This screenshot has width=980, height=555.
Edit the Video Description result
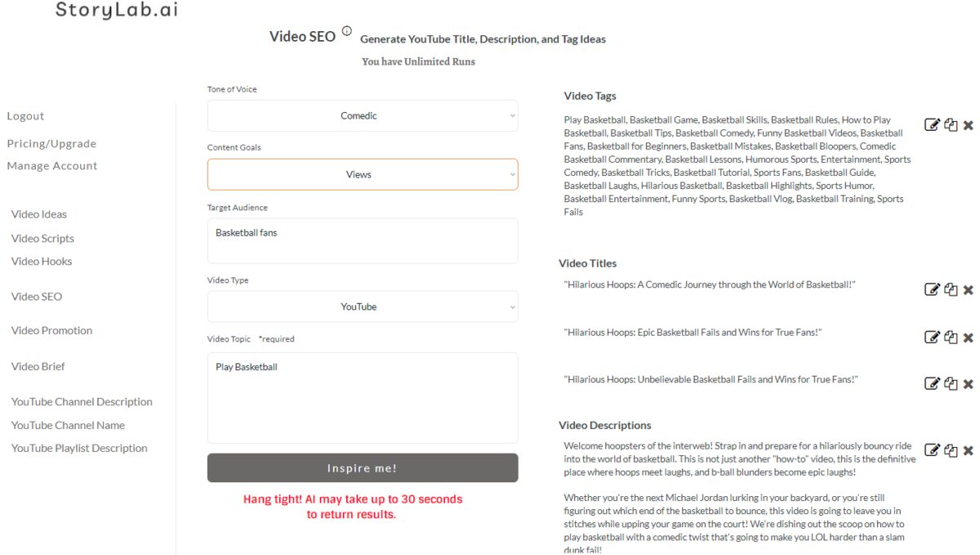[932, 449]
